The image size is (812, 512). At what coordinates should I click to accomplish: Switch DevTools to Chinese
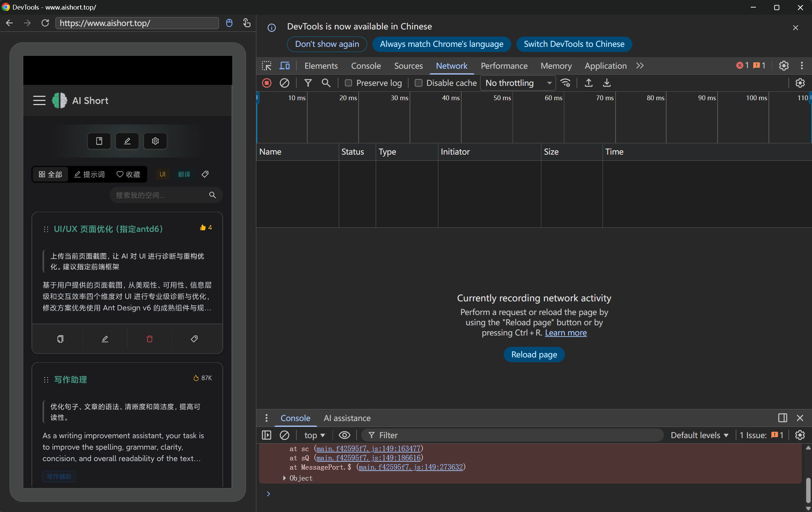[574, 44]
